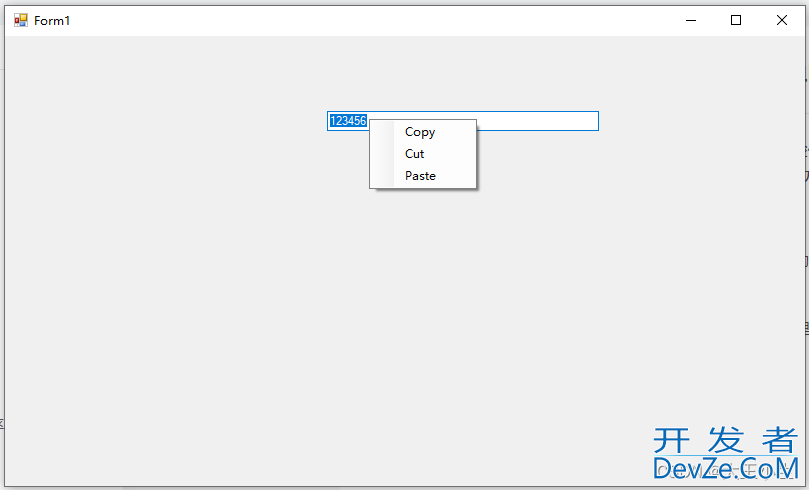Click the empty right portion of the textbox
This screenshot has height=490, width=809.
pyautogui.click(x=537, y=121)
